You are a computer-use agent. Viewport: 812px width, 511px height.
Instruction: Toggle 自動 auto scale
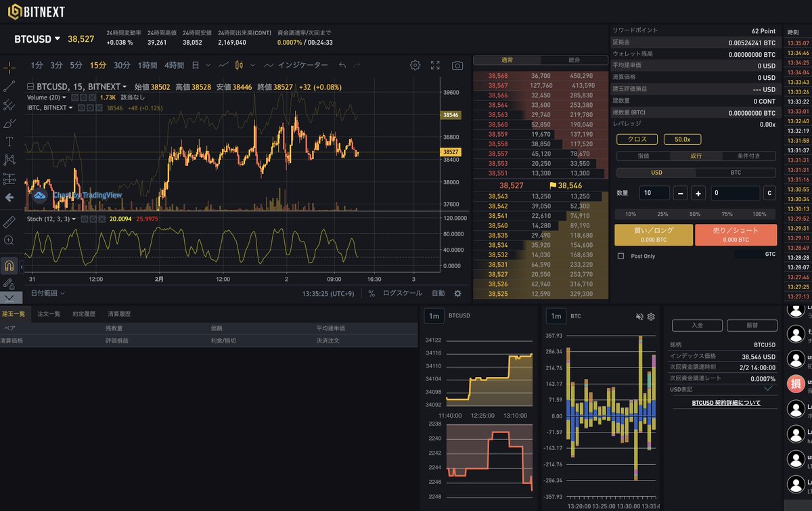(438, 293)
